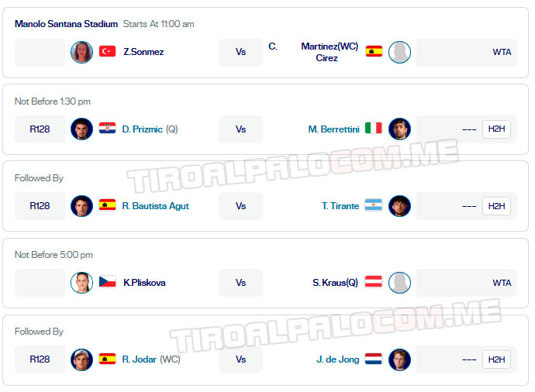
Task: Click Z.Sonmez player photo
Action: click(x=81, y=52)
